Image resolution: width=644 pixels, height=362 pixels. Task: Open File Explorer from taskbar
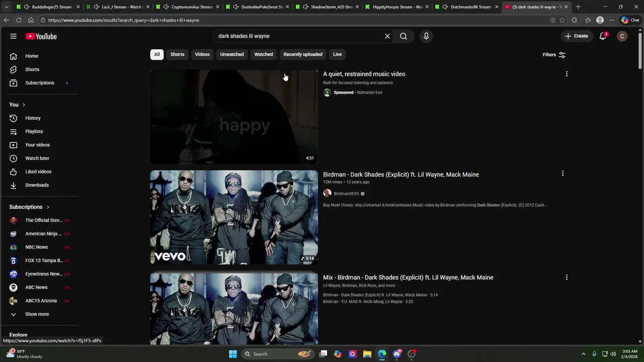(x=367, y=354)
